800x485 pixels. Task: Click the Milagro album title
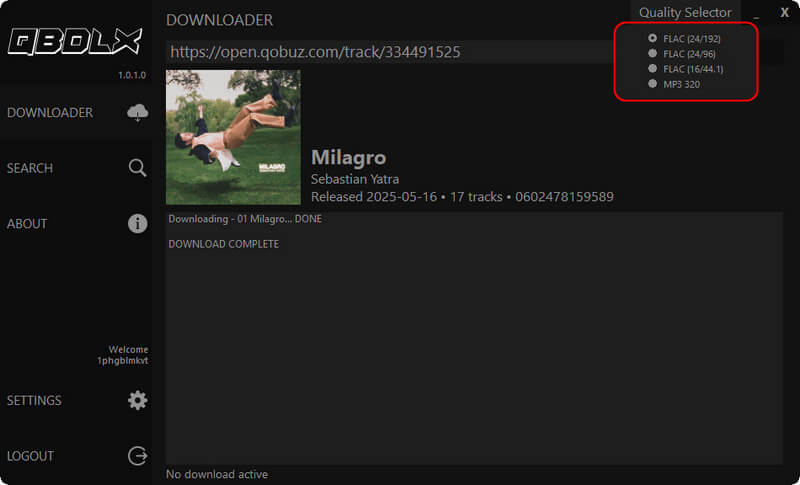pyautogui.click(x=348, y=158)
